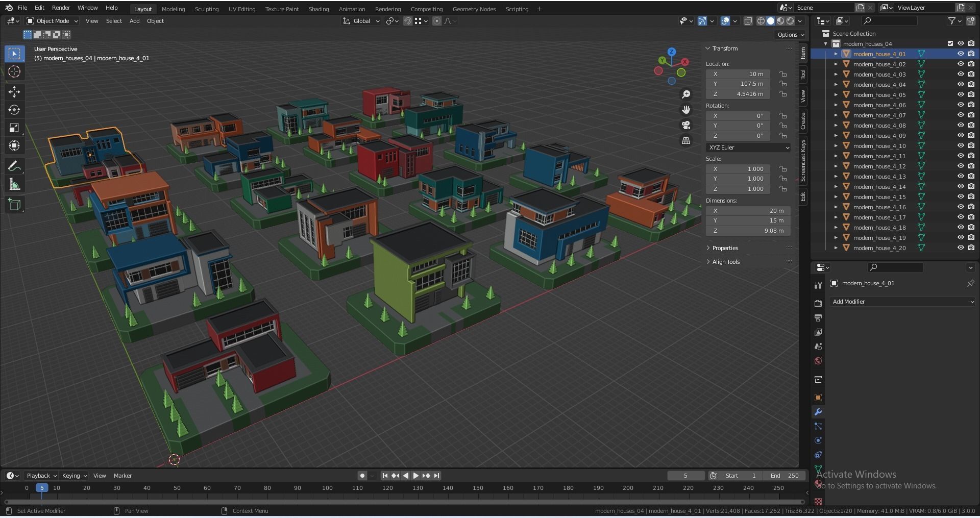This screenshot has height=518, width=980.
Task: Hide modern_house_4_05 via eye icon
Action: point(961,94)
